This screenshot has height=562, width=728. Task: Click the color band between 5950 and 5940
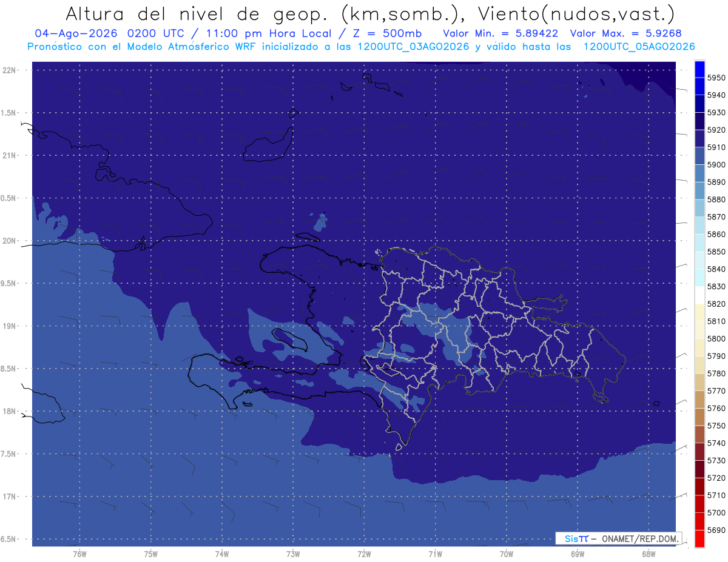coord(699,87)
